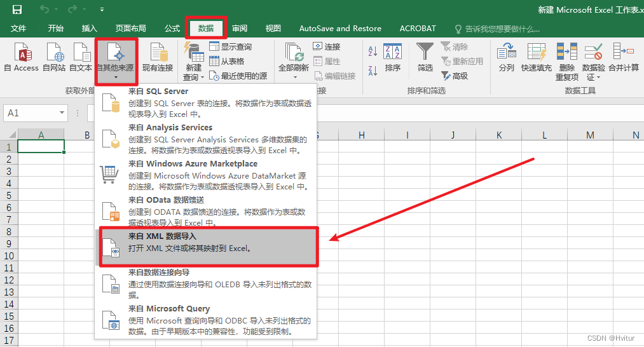Screen dimensions: 644x347
Task: Click cell A1 in the worksheet
Action: click(x=41, y=147)
